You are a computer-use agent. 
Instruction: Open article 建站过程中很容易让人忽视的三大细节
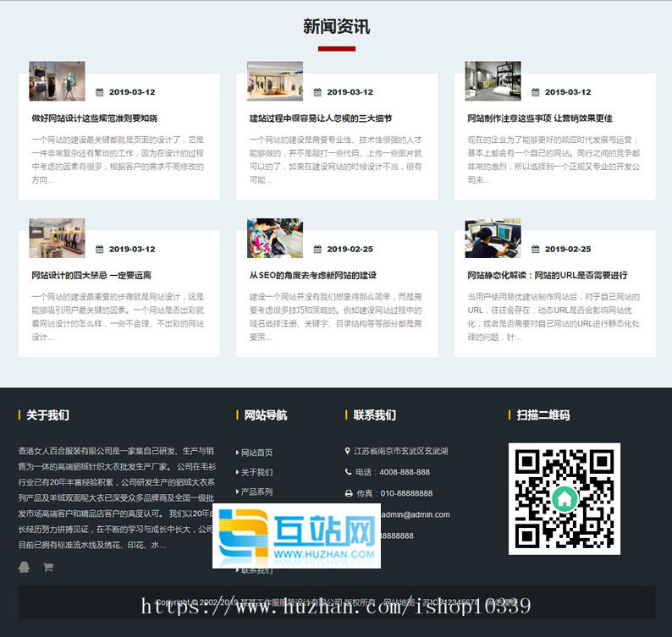(320, 118)
